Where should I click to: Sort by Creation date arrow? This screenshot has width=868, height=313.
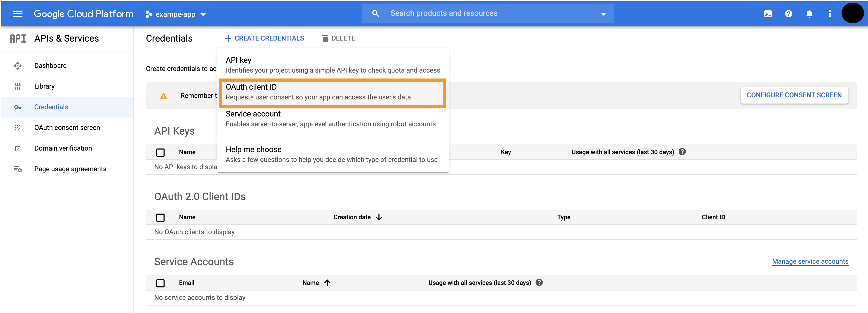click(x=379, y=217)
